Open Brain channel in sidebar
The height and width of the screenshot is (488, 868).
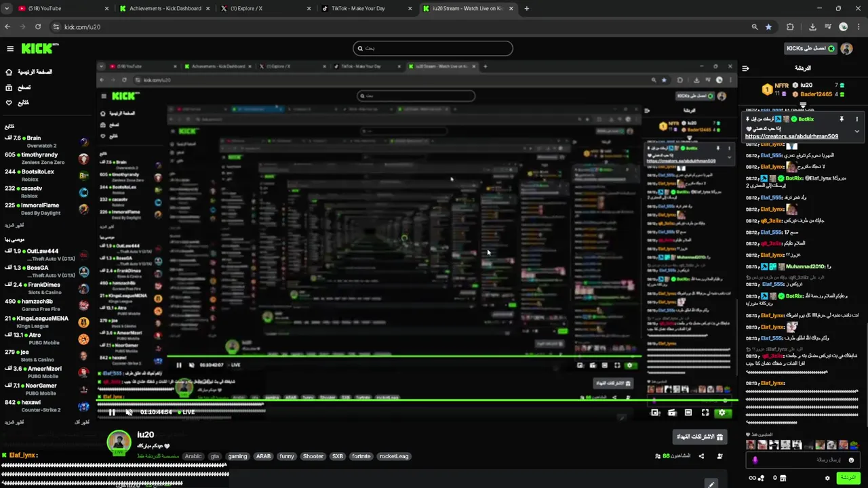coord(46,142)
